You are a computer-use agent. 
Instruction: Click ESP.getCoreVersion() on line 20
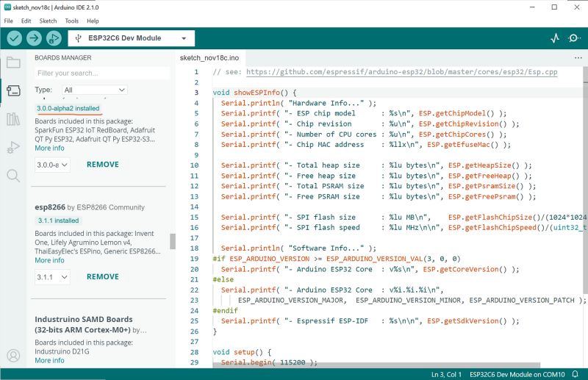(x=465, y=269)
